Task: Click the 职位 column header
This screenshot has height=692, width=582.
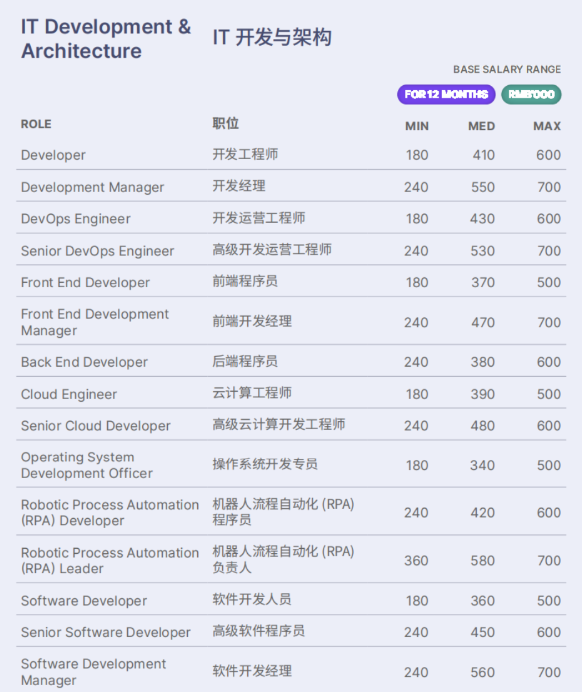Action: click(225, 123)
